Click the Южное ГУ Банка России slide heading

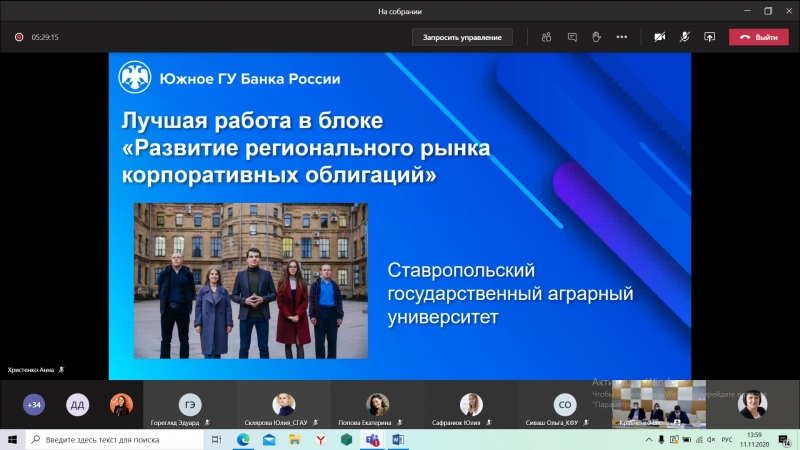click(x=250, y=79)
